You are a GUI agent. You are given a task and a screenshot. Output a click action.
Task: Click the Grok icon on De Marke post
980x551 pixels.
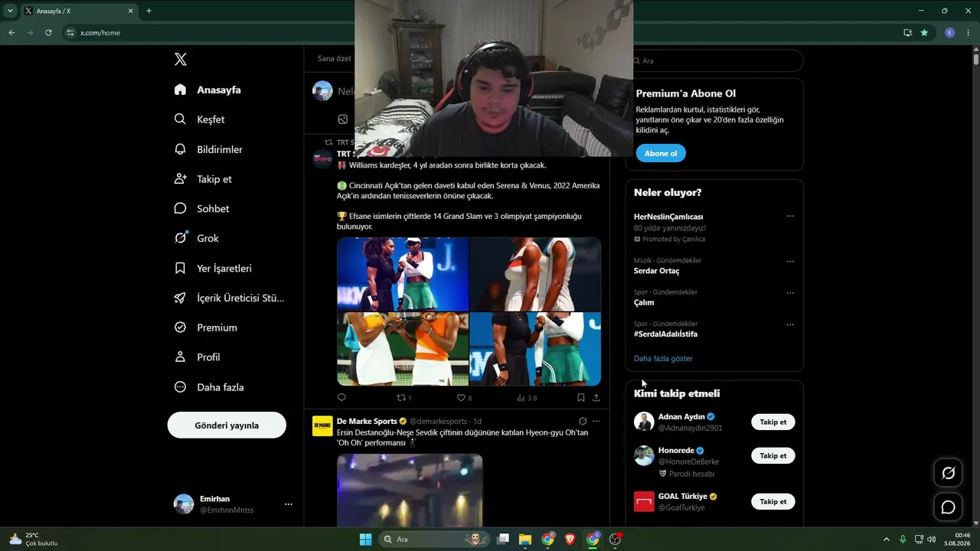583,421
